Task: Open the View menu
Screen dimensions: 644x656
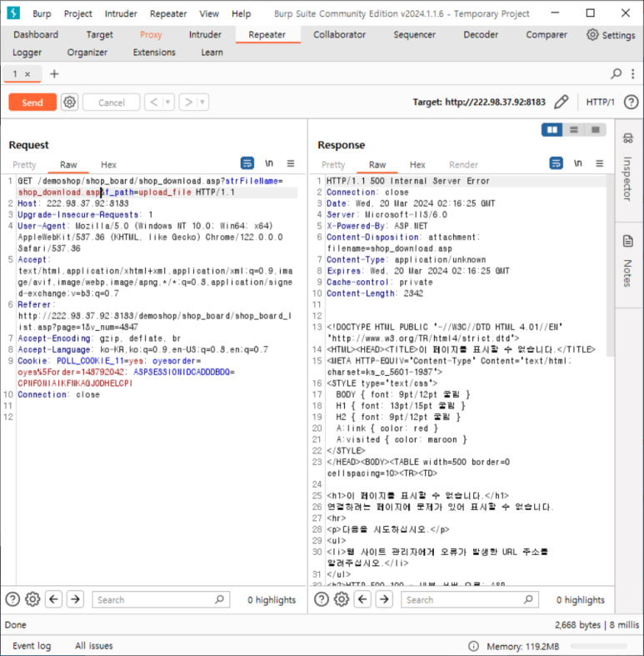Action: [x=209, y=13]
